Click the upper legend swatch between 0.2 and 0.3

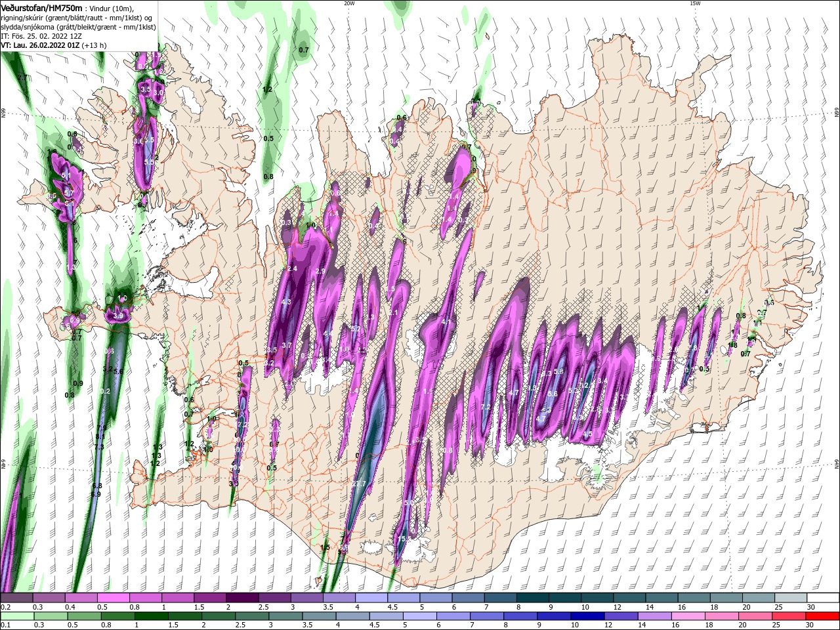17,598
